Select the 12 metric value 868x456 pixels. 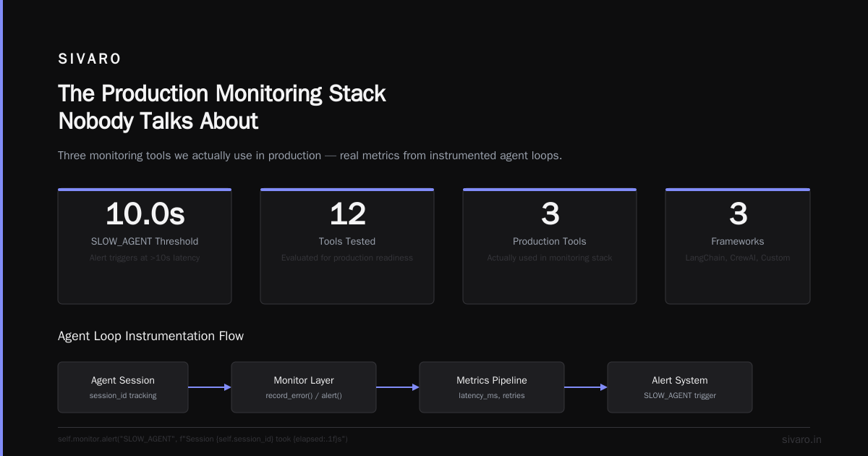[x=347, y=214]
